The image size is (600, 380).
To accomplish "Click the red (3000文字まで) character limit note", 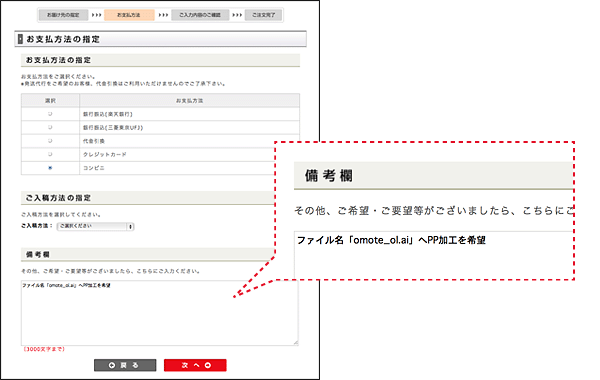I will tap(44, 349).
